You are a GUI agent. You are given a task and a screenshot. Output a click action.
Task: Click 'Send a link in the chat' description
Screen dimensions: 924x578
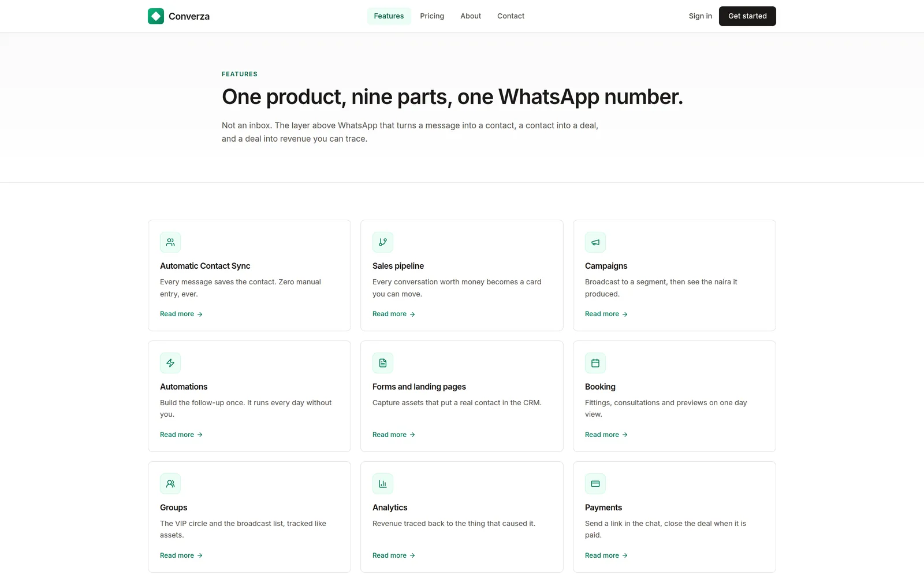pos(665,529)
